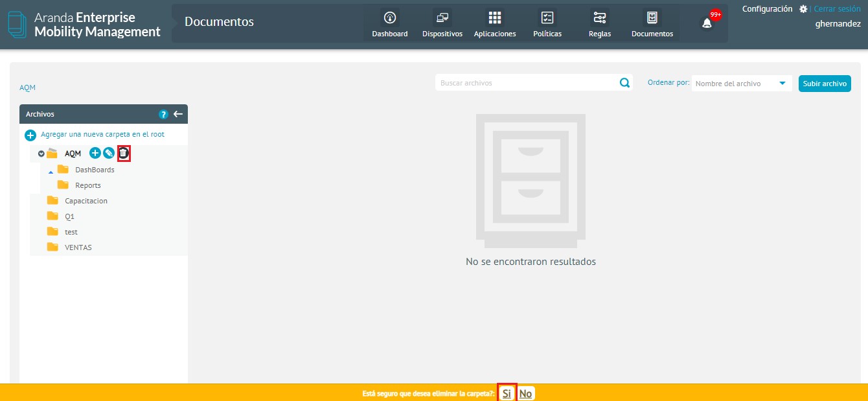Viewport: 868px width, 401px height.
Task: Add subfolder to AQM with plus icon
Action: pyautogui.click(x=95, y=154)
